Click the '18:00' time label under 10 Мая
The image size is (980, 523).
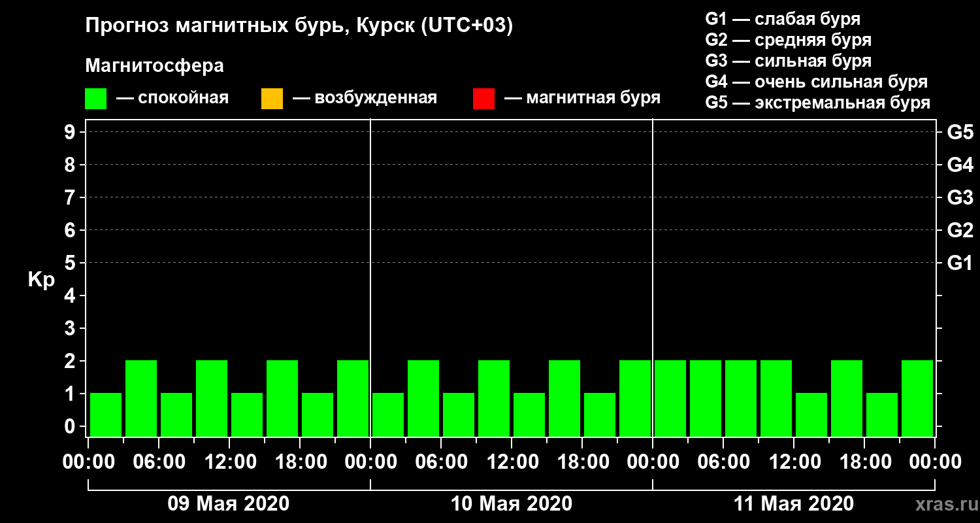click(x=583, y=462)
